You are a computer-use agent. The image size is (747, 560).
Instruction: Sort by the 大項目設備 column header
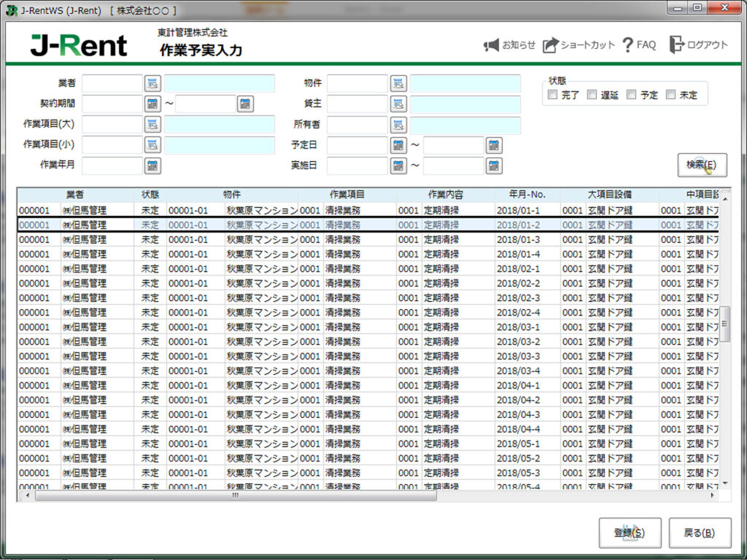click(610, 195)
